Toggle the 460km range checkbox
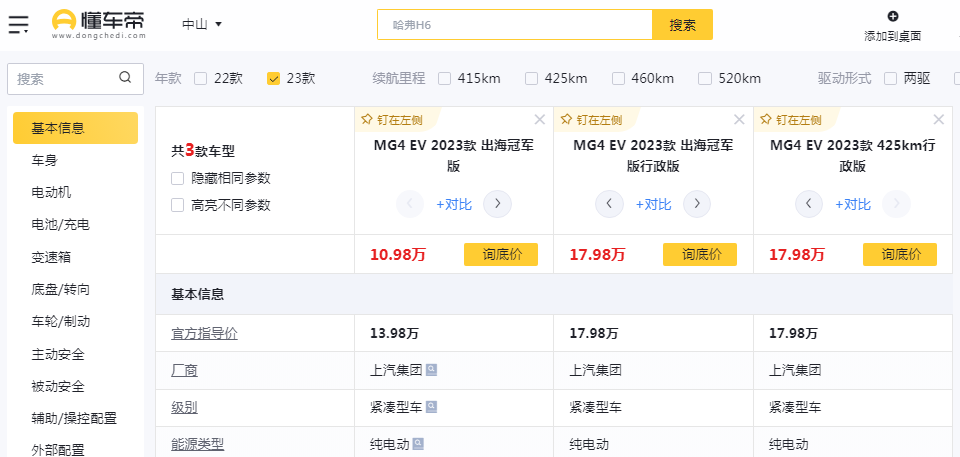960x457 pixels. point(618,78)
